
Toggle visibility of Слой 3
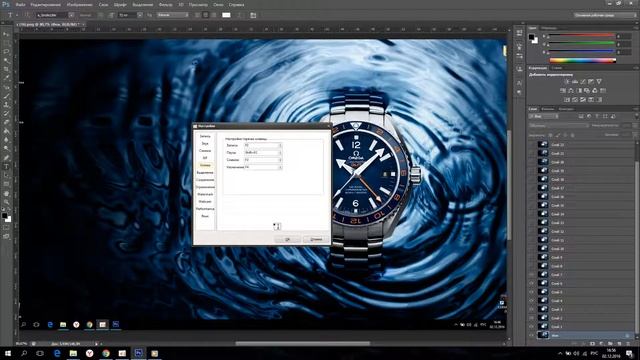click(x=531, y=309)
